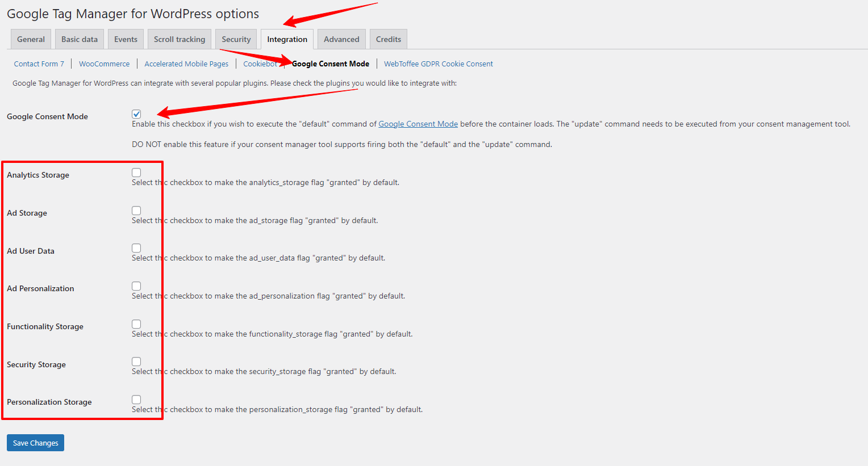Click the Ad Storage label
868x466 pixels.
pos(27,213)
